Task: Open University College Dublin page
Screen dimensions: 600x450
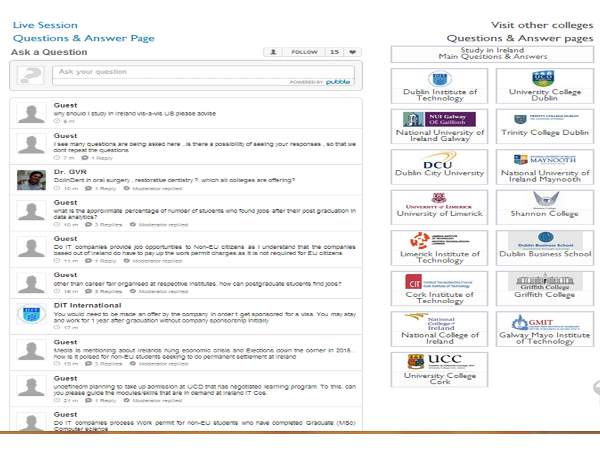Action: click(545, 86)
